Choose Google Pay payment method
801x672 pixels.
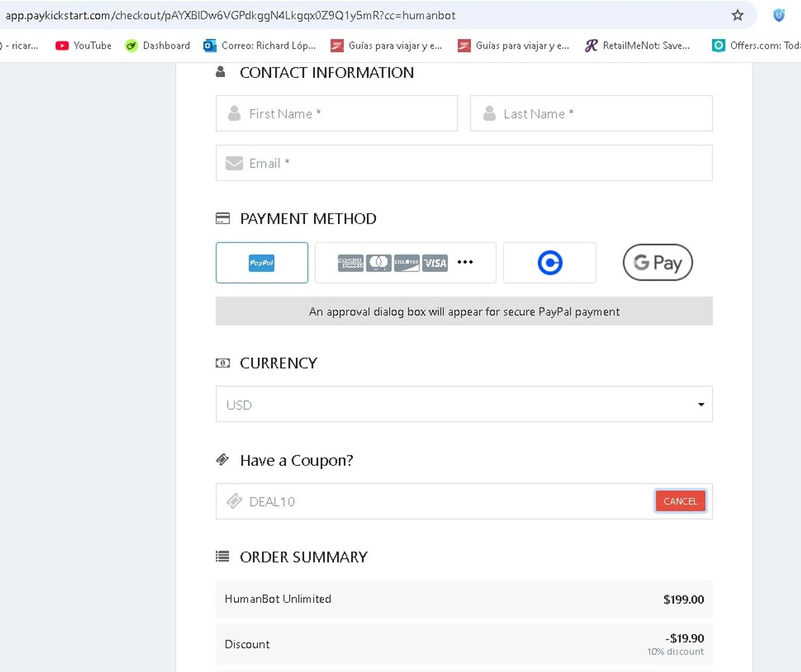pos(657,262)
